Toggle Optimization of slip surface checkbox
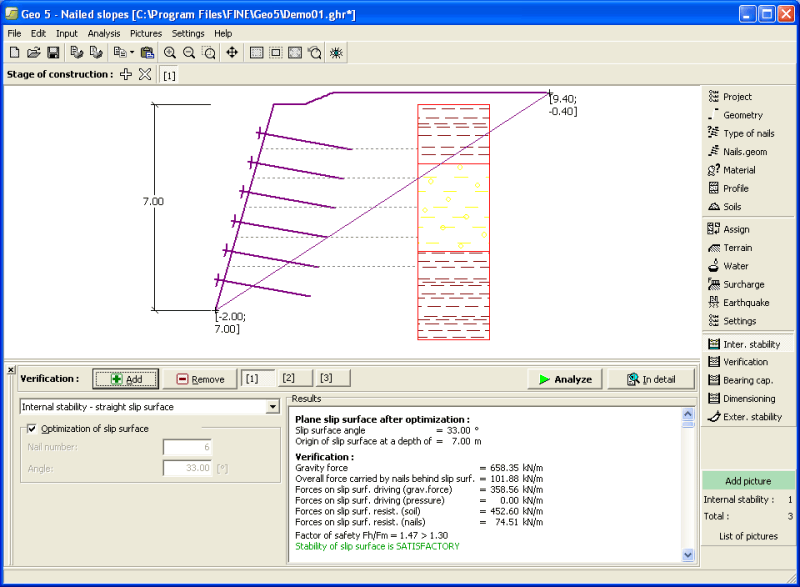Image resolution: width=800 pixels, height=587 pixels. point(32,429)
